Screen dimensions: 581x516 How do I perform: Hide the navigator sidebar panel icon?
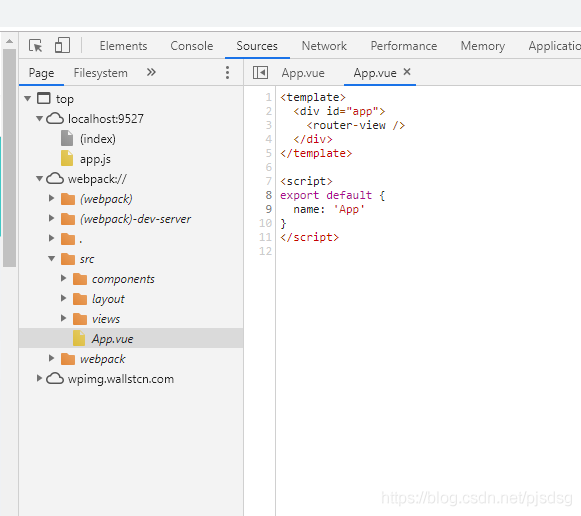[x=260, y=73]
